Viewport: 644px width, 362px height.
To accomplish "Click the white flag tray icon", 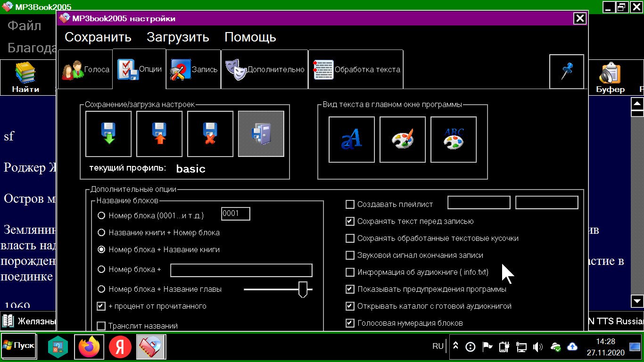I will point(487,347).
